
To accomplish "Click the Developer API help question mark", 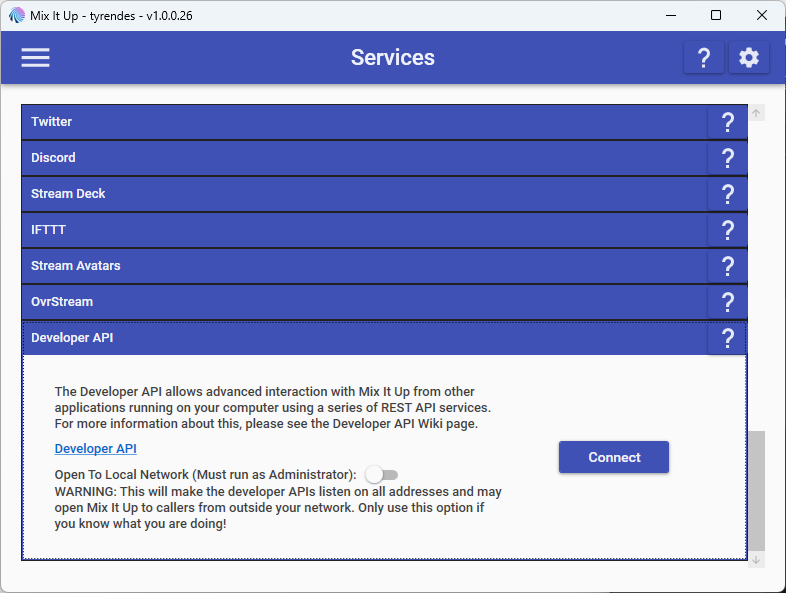I will pyautogui.click(x=727, y=338).
